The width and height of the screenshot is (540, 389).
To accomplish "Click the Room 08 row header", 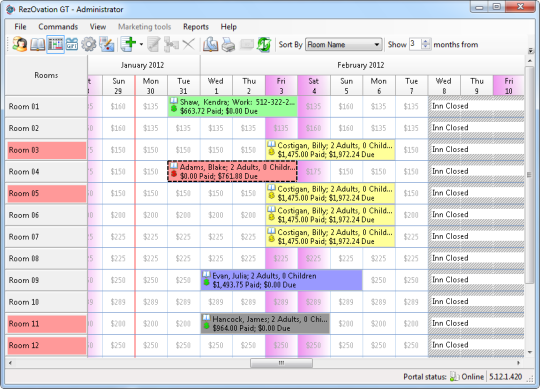I will point(46,259).
